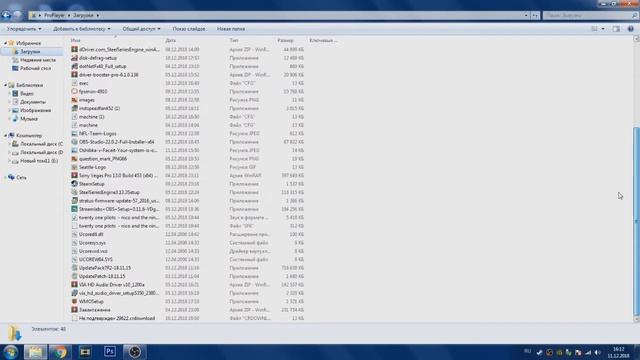Image resolution: width=640 pixels, height=360 pixels.
Task: Sort files by the Имя column header
Action: click(76, 40)
